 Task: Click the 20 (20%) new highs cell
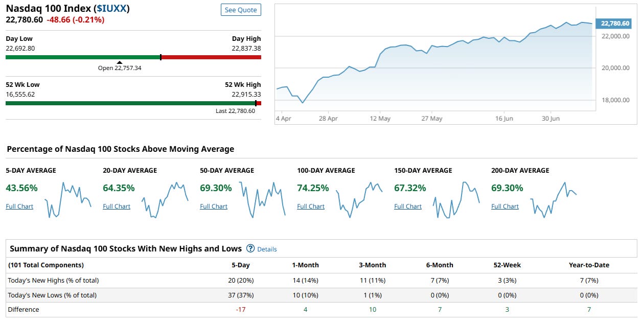(240, 281)
